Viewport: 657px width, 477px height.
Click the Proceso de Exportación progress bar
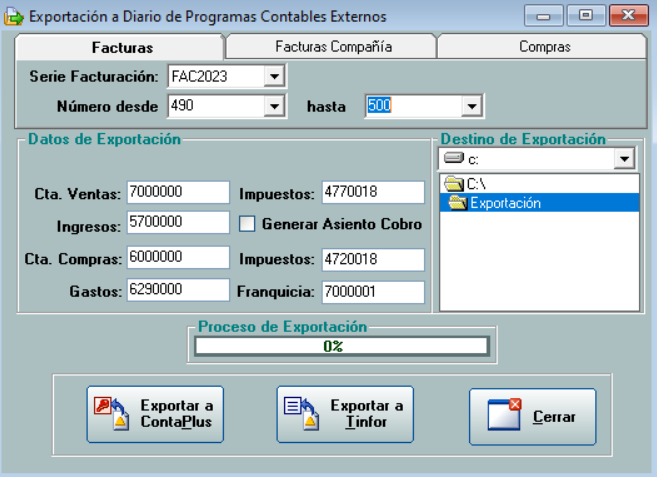[340, 346]
